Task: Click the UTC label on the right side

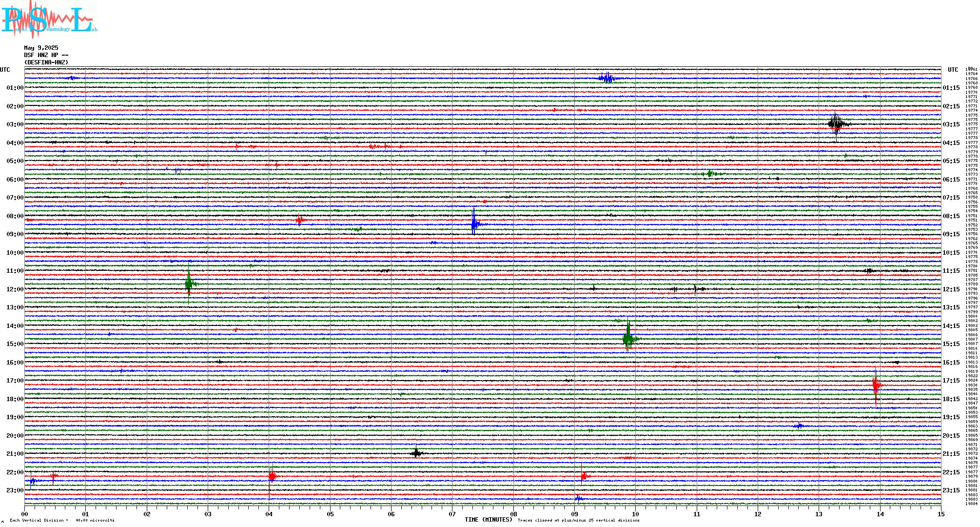Action: [x=953, y=70]
